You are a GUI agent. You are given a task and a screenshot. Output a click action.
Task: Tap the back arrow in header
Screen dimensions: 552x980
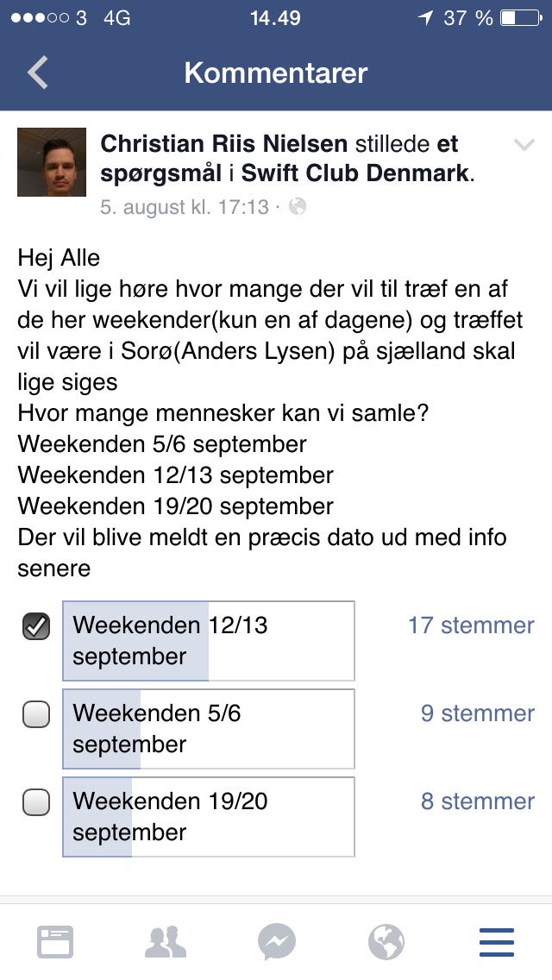pyautogui.click(x=38, y=73)
